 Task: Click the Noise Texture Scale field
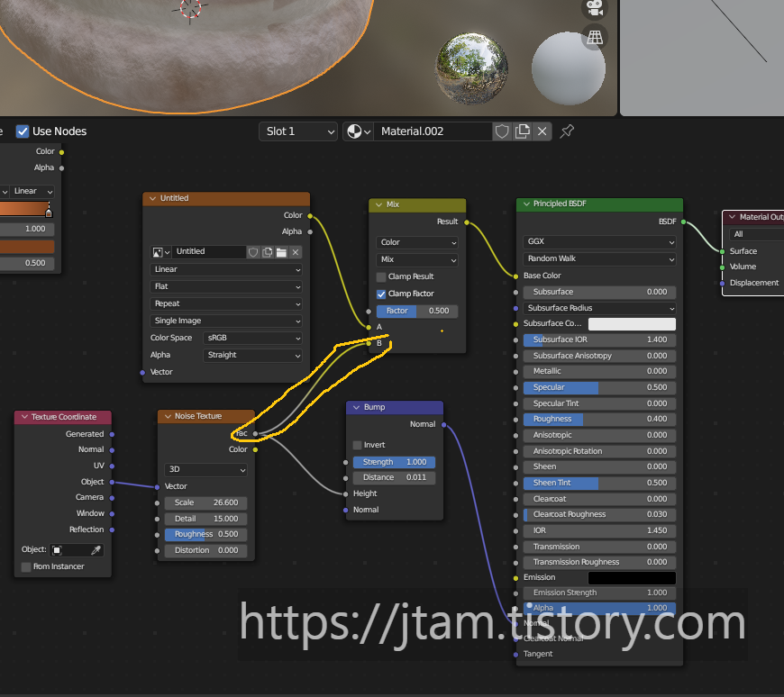coord(205,503)
